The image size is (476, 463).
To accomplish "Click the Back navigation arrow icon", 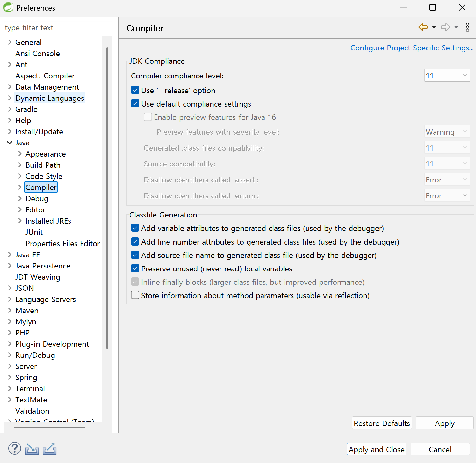I will coord(423,27).
